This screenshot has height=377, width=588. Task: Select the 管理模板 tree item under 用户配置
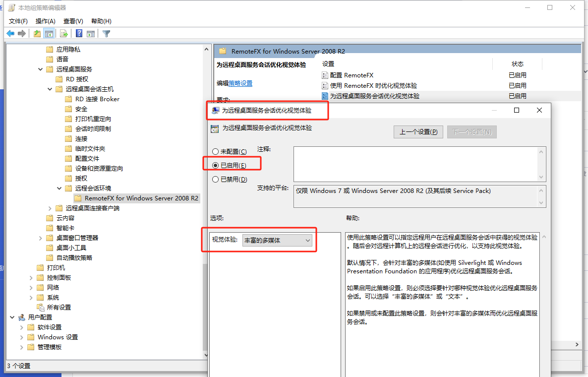pos(50,347)
